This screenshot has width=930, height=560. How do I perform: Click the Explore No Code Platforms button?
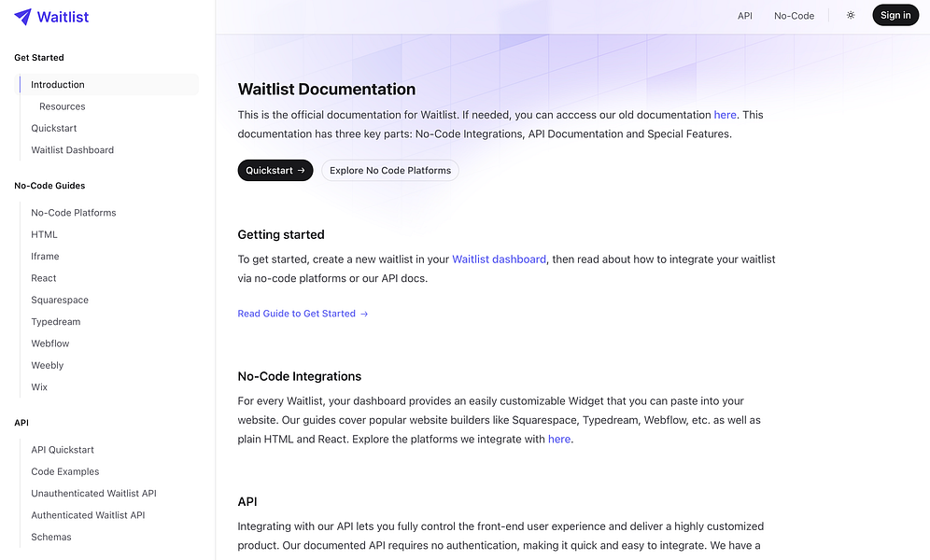coord(389,170)
